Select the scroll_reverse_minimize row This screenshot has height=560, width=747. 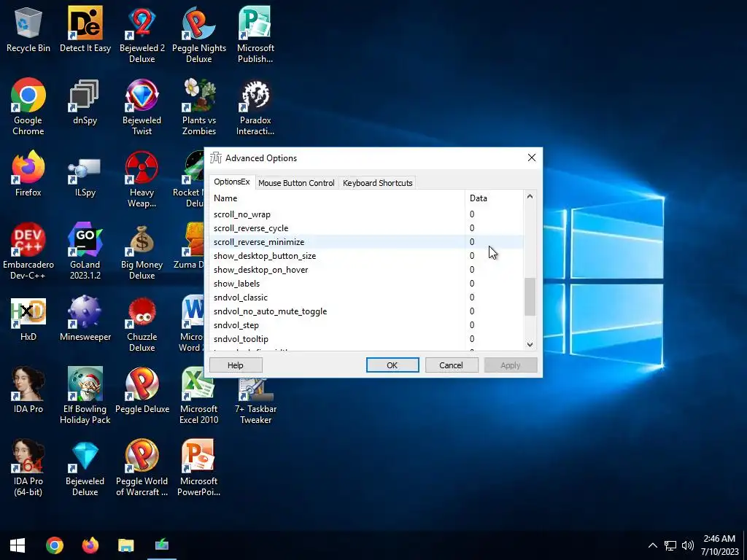pyautogui.click(x=366, y=242)
